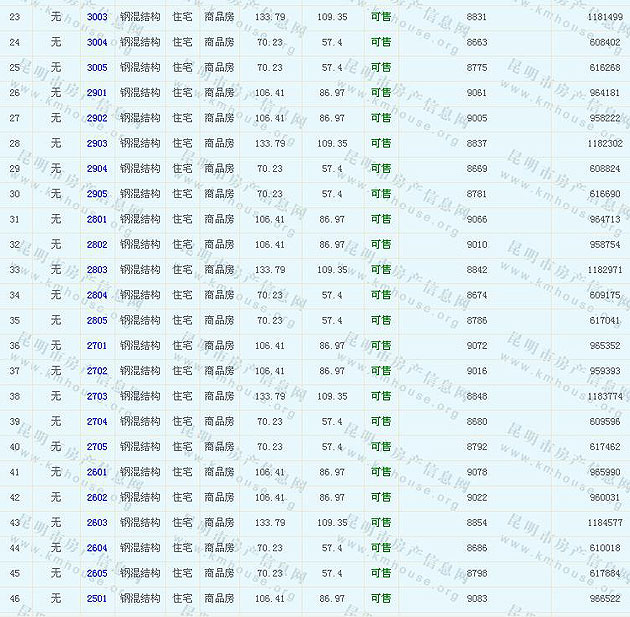
Task: Click unit price 9083 cell
Action: coord(477,598)
